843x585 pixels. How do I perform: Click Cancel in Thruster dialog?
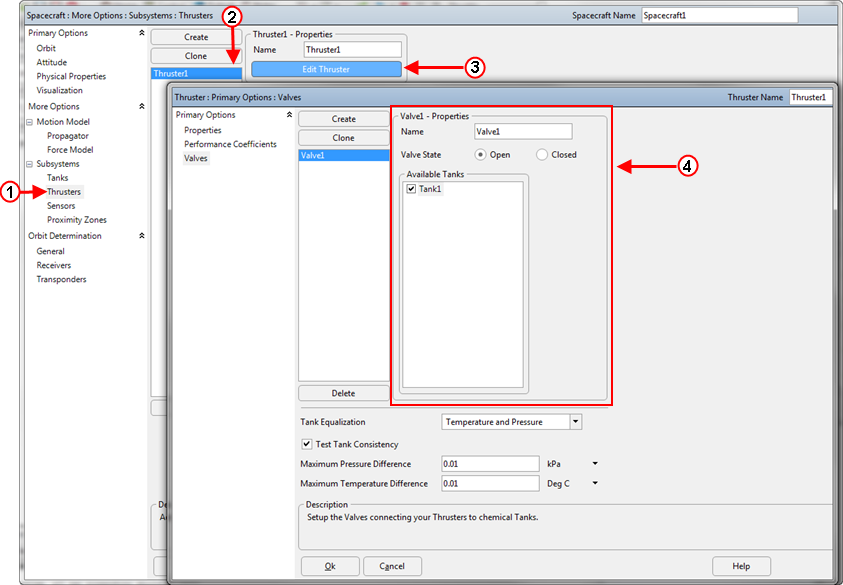click(x=392, y=566)
